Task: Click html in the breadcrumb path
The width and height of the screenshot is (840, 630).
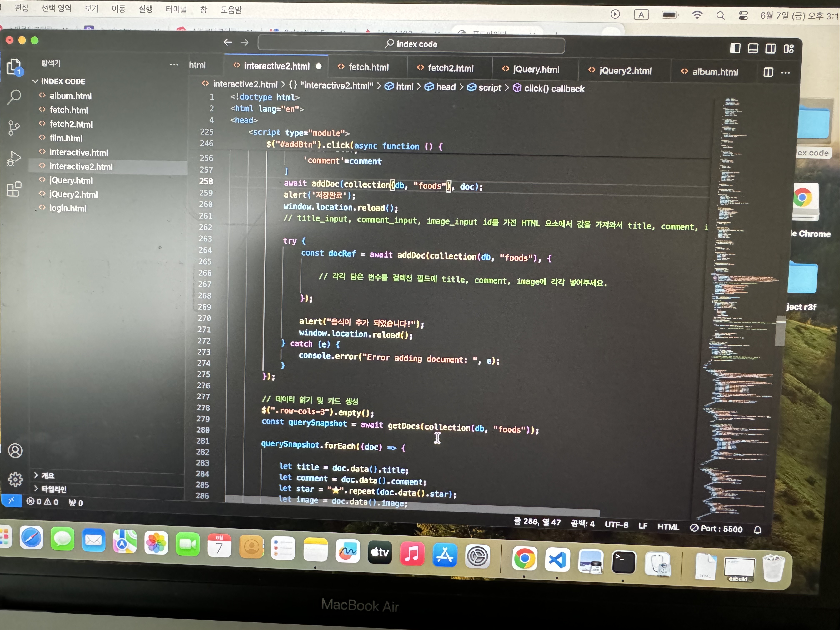Action: coord(399,87)
